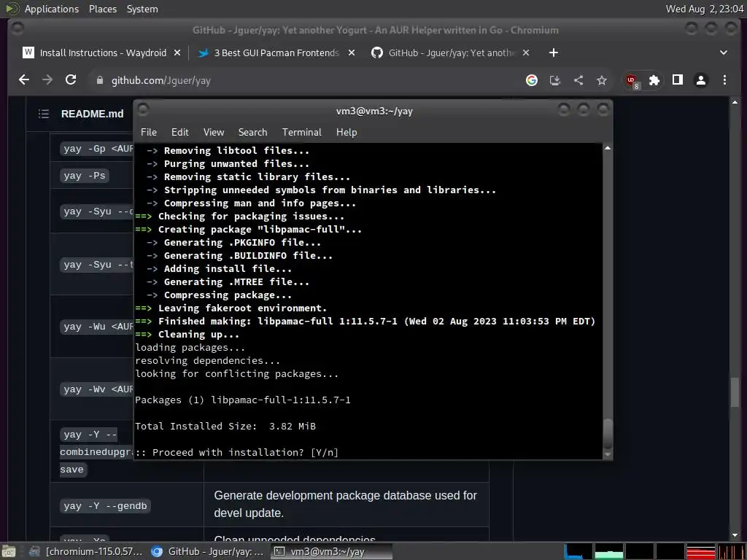Click the Google lens icon in address bar
This screenshot has width=747, height=560.
pyautogui.click(x=532, y=80)
